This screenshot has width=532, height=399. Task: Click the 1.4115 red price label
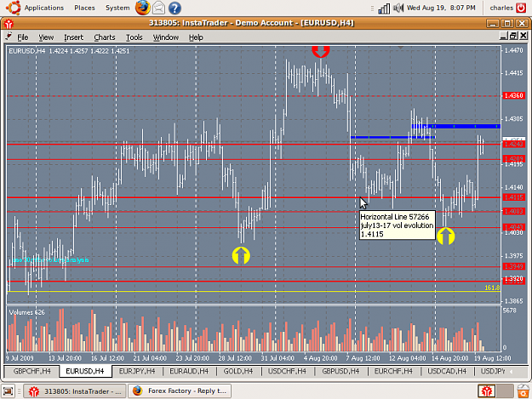(513, 197)
